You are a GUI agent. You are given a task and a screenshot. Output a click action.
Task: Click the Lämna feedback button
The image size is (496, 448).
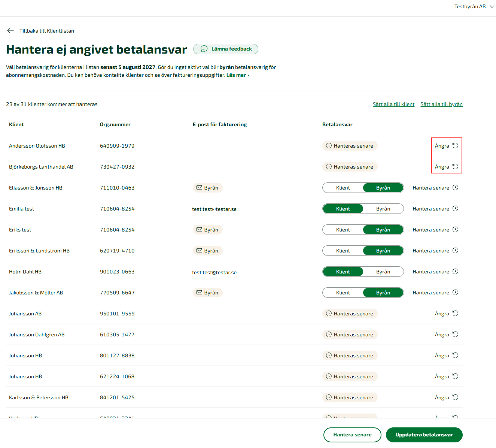point(226,49)
